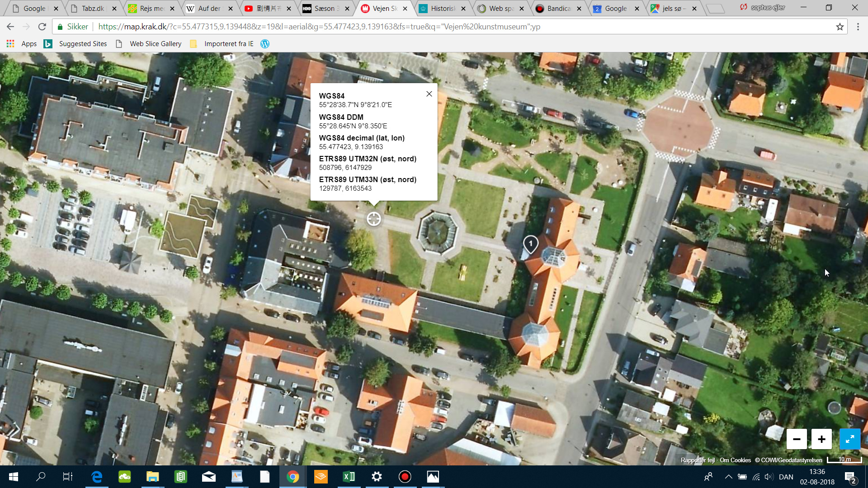Open volume control in system tray
Screen dimensions: 868x488
(x=769, y=477)
